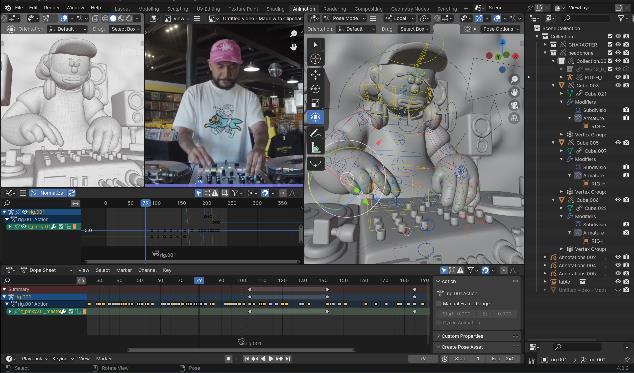Switch to the Sculpting workspace tab
The image size is (634, 373).
click(x=178, y=8)
